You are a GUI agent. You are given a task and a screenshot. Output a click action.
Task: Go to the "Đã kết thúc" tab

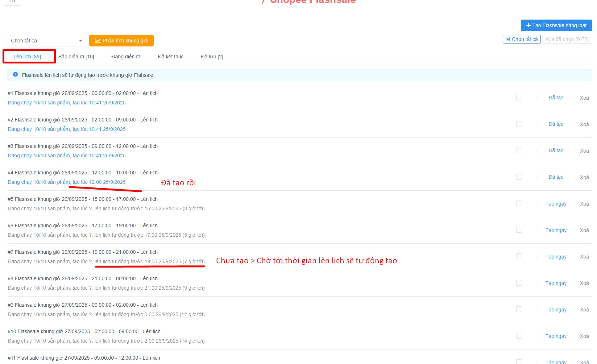coord(171,57)
